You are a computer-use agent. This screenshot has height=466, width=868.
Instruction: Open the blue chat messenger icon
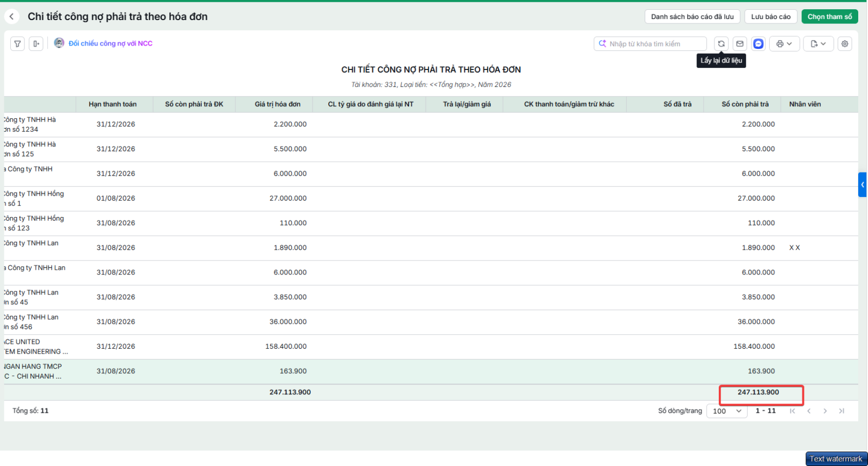click(x=758, y=44)
